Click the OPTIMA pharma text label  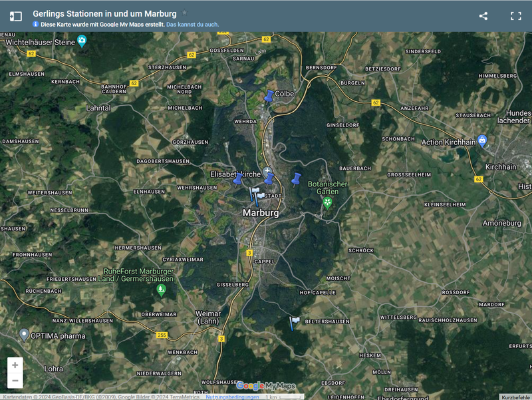(58, 336)
